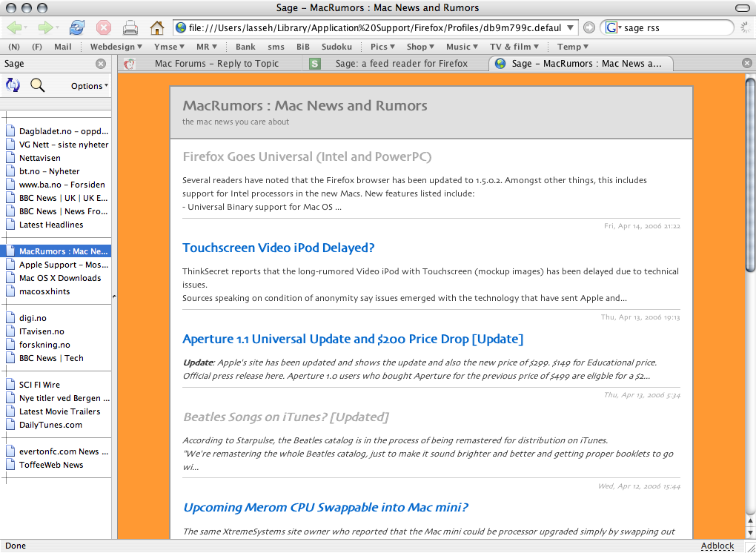Click the Sage magnifying glass search icon

(38, 85)
